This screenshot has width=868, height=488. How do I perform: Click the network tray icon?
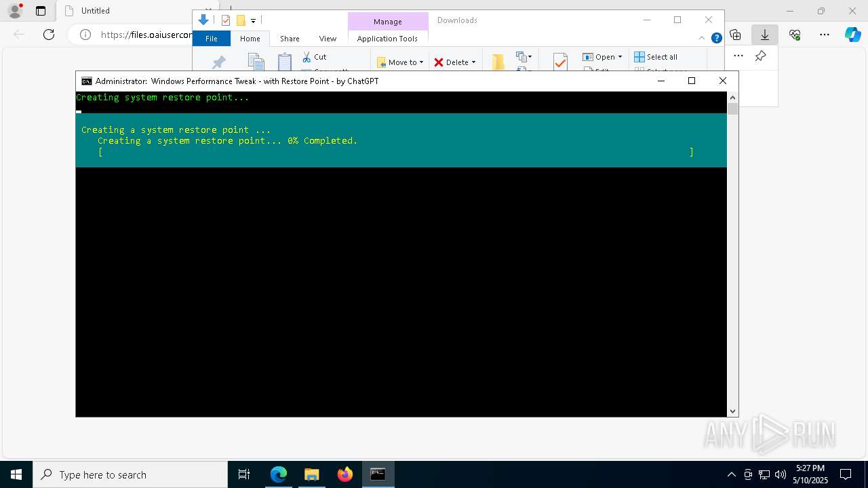(764, 474)
